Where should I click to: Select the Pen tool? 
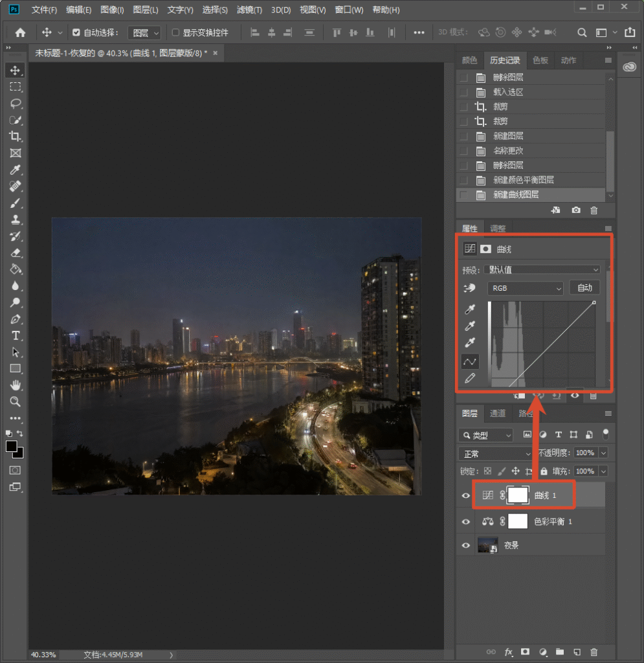click(16, 319)
